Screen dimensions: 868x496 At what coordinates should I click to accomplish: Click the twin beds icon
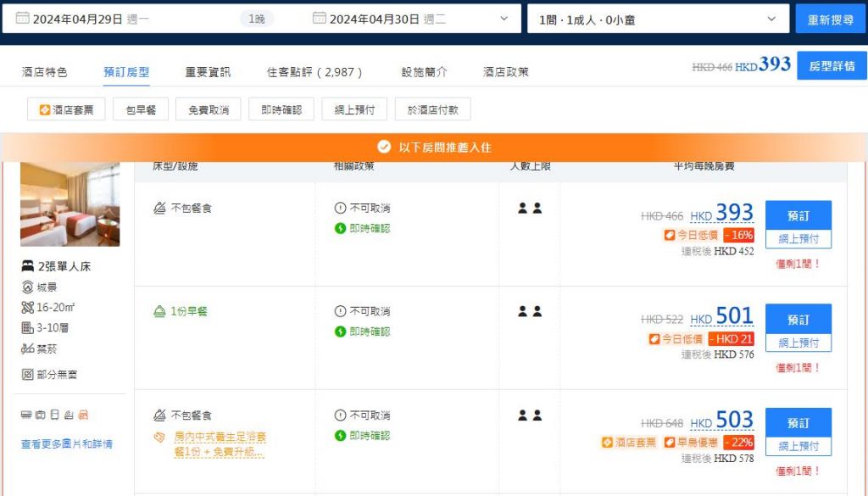click(x=28, y=266)
